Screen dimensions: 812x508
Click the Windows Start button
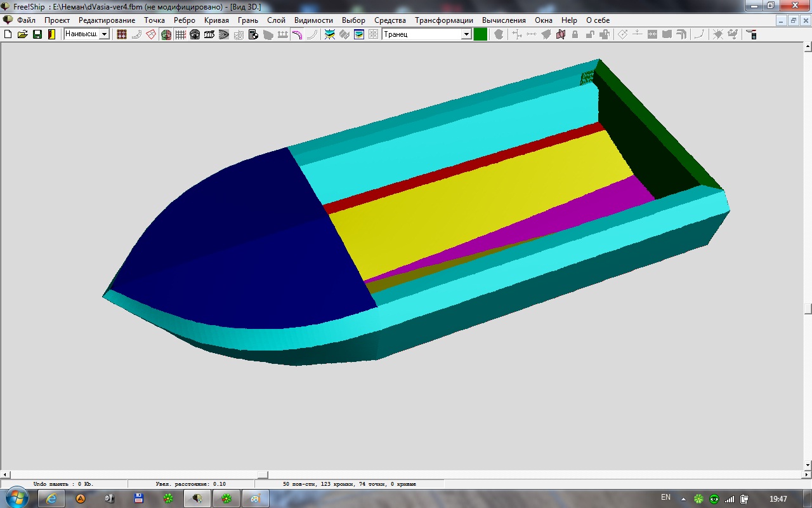pyautogui.click(x=17, y=498)
